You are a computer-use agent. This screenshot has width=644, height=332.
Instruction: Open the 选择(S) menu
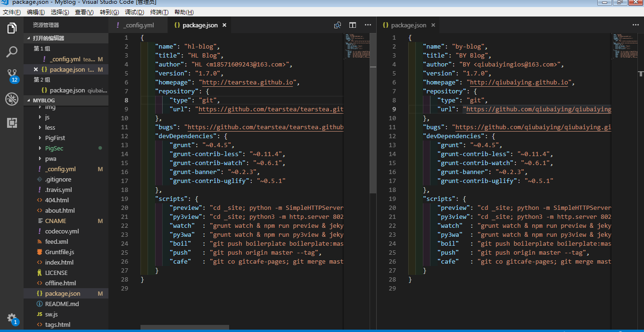tap(60, 12)
